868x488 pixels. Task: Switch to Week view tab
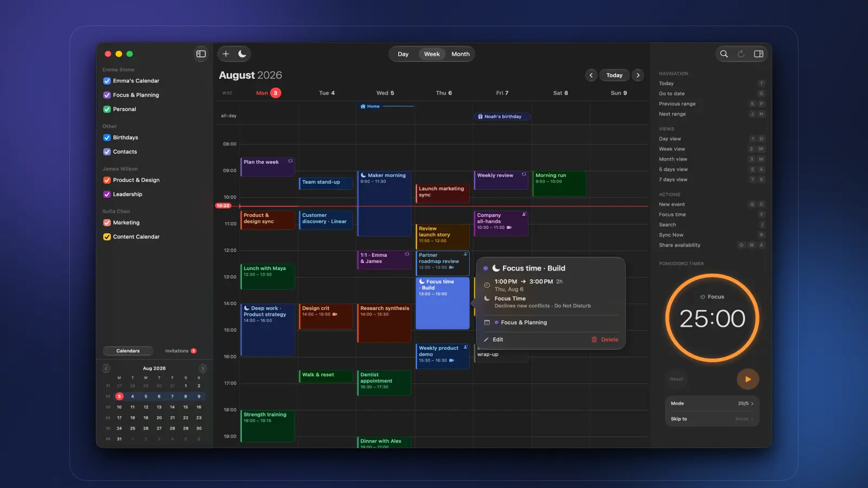pos(432,54)
